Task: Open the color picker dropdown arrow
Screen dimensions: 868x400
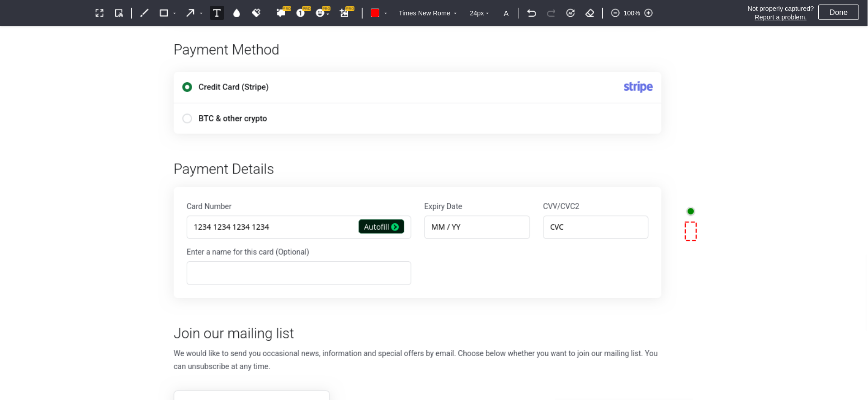Action: (386, 14)
